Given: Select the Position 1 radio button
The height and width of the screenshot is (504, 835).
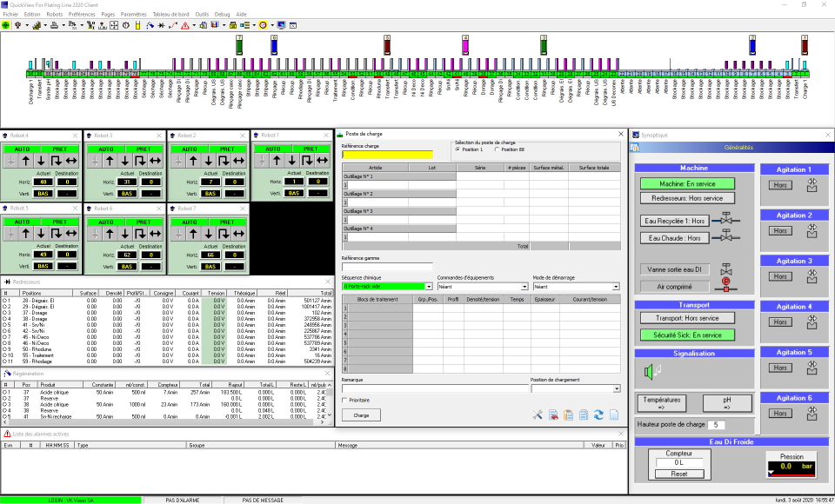Looking at the screenshot, I should pyautogui.click(x=458, y=149).
